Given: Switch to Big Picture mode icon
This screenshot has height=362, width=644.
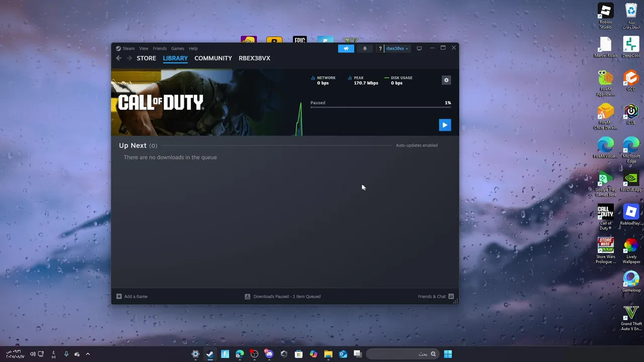Looking at the screenshot, I should coord(419,48).
